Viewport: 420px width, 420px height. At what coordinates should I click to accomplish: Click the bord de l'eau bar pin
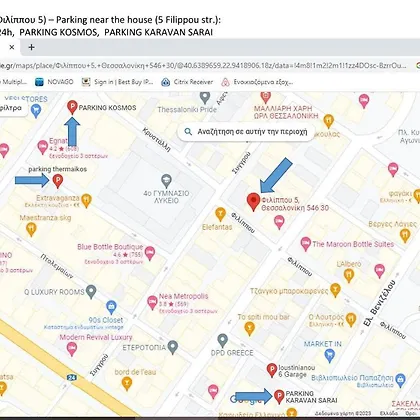coord(127,384)
